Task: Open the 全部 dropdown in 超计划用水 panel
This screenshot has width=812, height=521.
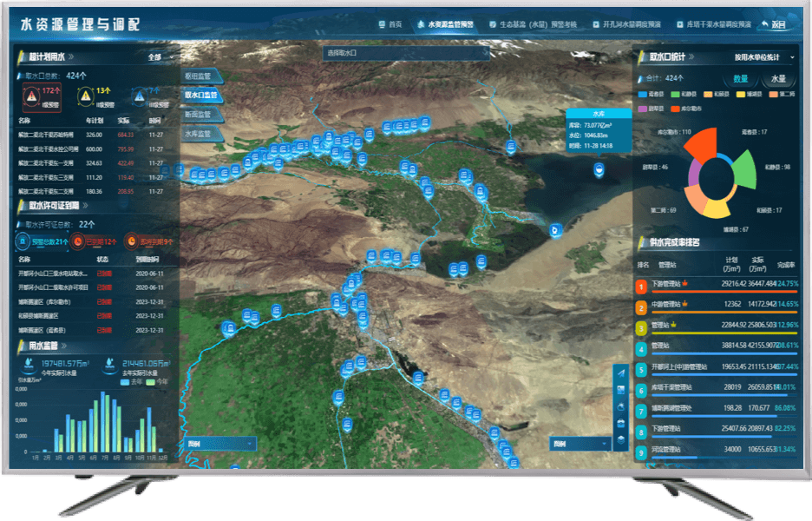Action: [x=160, y=57]
